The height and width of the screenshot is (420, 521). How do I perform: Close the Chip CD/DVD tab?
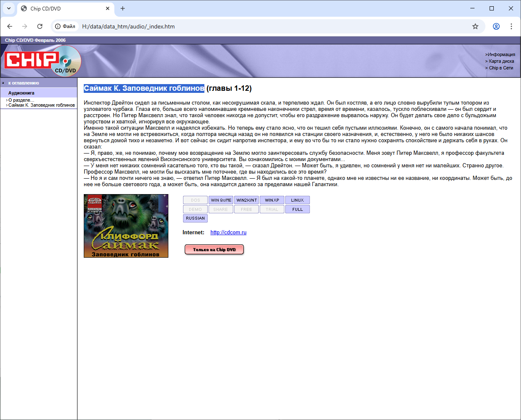pos(108,8)
